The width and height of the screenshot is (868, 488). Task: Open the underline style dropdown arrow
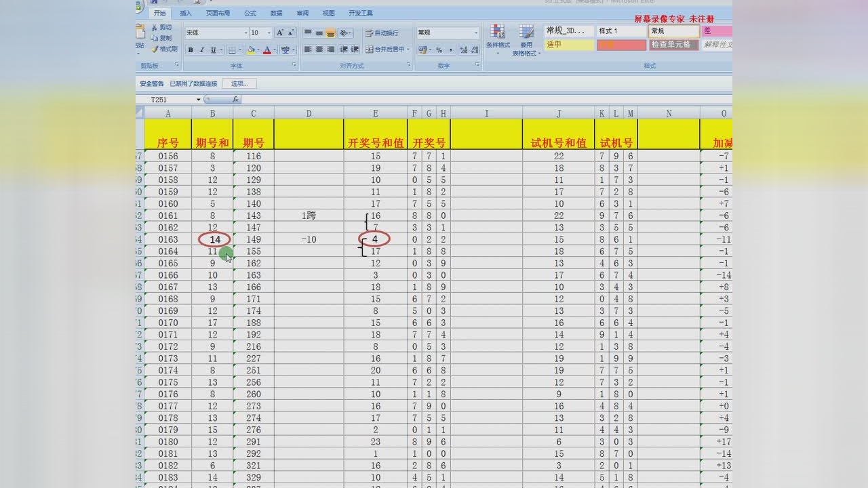tap(221, 49)
